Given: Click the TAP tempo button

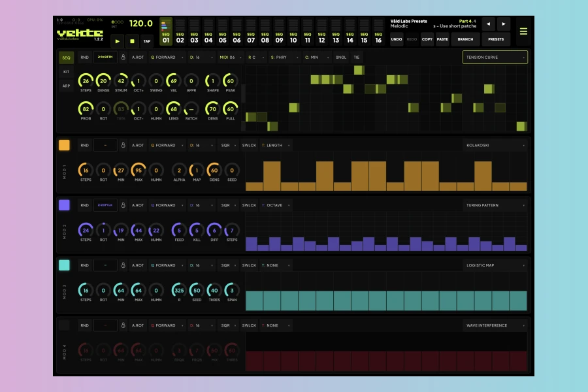Looking at the screenshot, I should 146,41.
